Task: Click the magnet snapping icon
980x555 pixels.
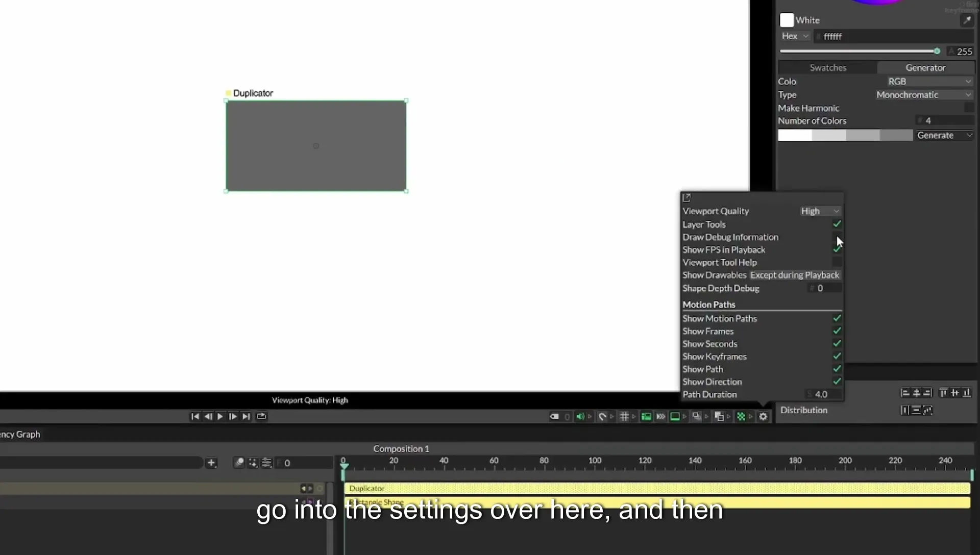Action: [x=602, y=417]
